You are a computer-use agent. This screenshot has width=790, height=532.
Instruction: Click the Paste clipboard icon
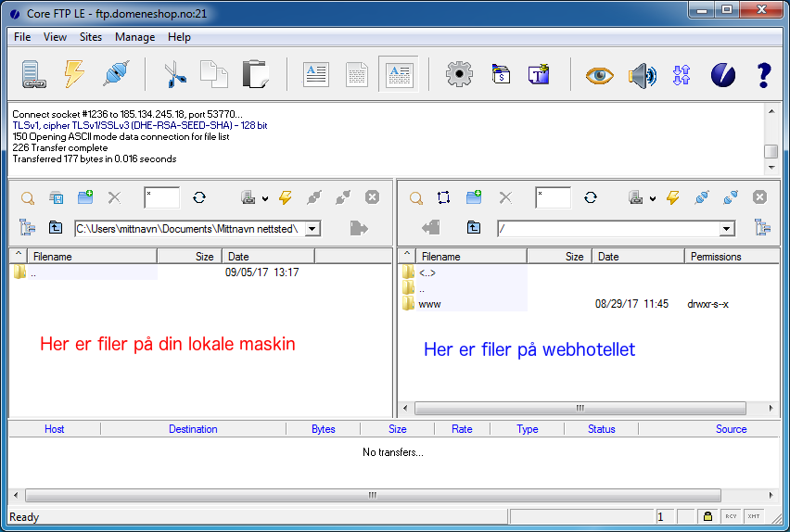pos(255,74)
